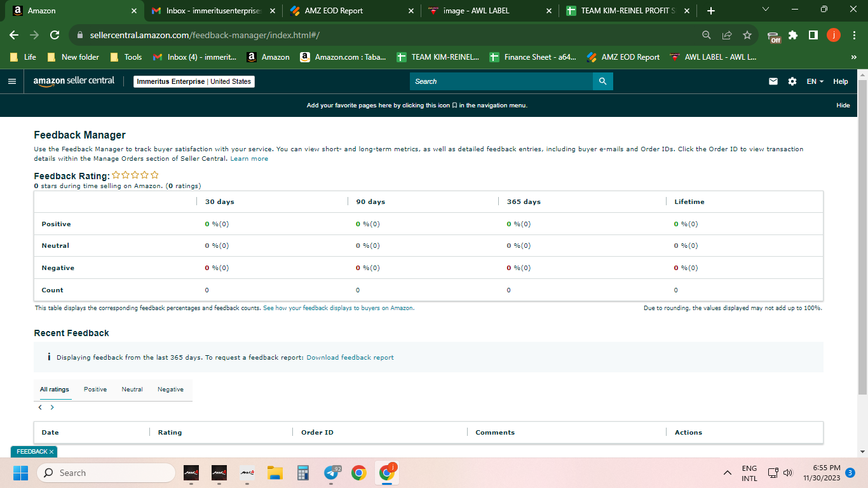Open the Inbox (4) Gmail bookmark
This screenshot has height=488, width=868.
tap(194, 57)
